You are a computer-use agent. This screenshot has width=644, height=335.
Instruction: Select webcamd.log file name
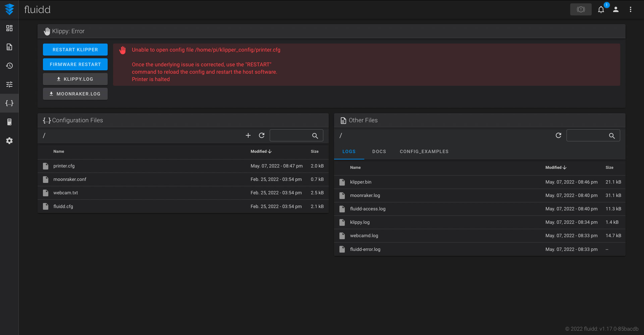tap(364, 236)
